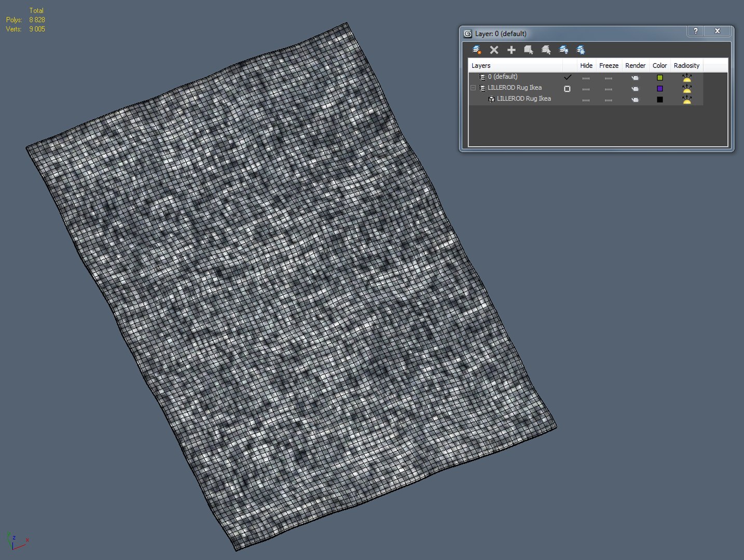The image size is (744, 560).
Task: Create a new layer from the toolbar
Action: pos(477,50)
